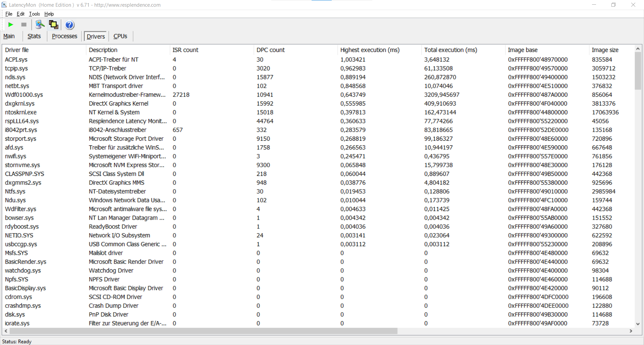Click the 'PnP Disk Driver' description cell

point(108,315)
